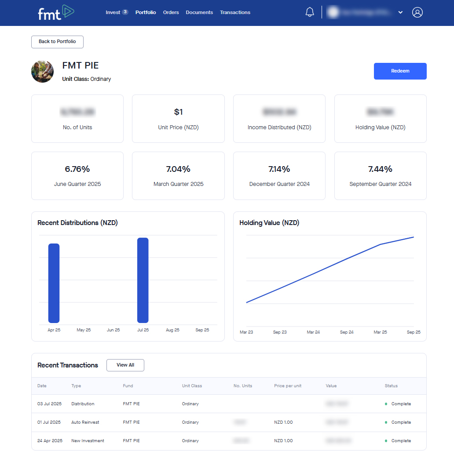Click the June Quarter 2025 return card
454x476 pixels.
click(77, 176)
